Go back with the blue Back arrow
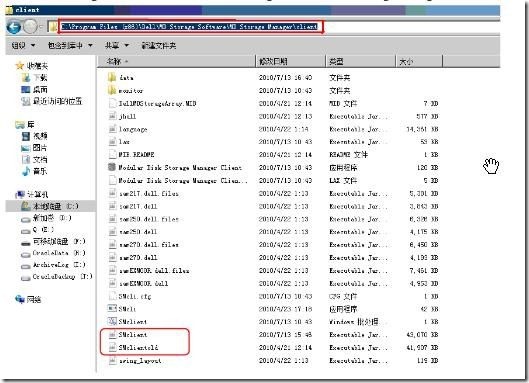The height and width of the screenshot is (383, 529). point(14,27)
